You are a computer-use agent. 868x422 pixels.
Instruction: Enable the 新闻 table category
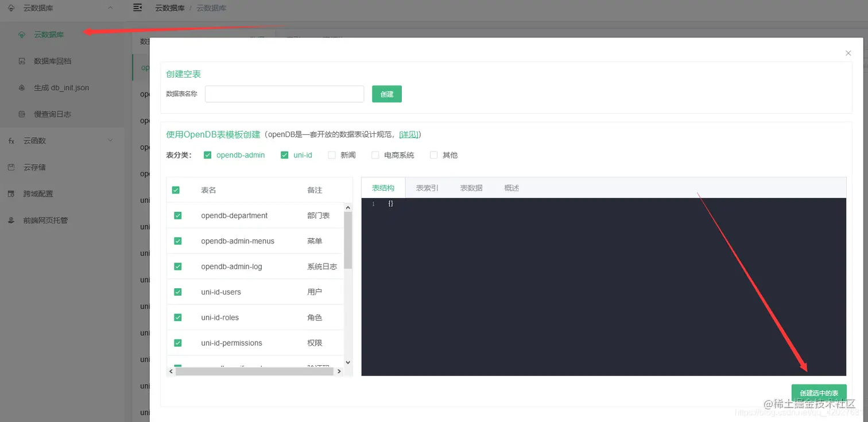331,154
